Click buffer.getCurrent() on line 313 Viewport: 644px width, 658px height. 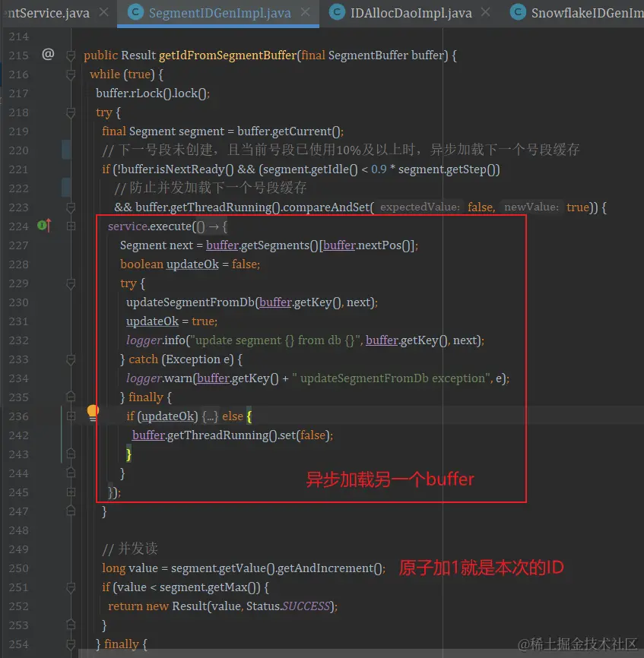[289, 131]
